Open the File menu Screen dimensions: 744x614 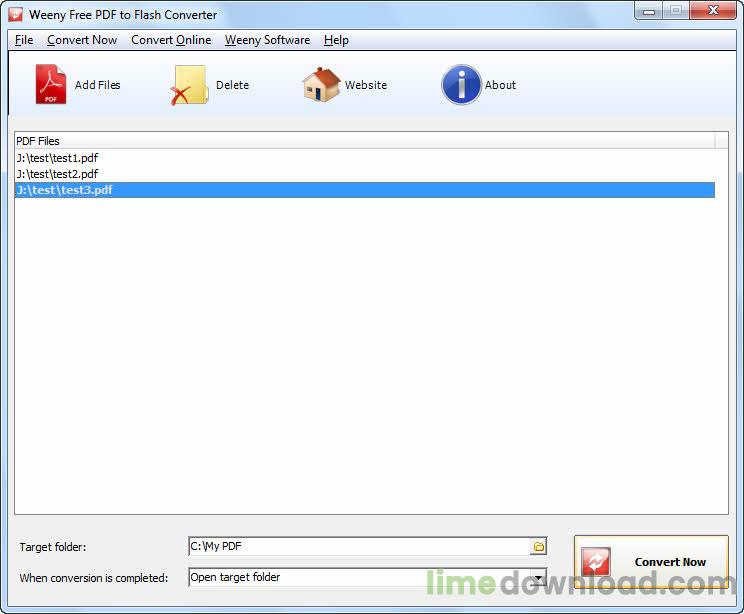click(24, 40)
